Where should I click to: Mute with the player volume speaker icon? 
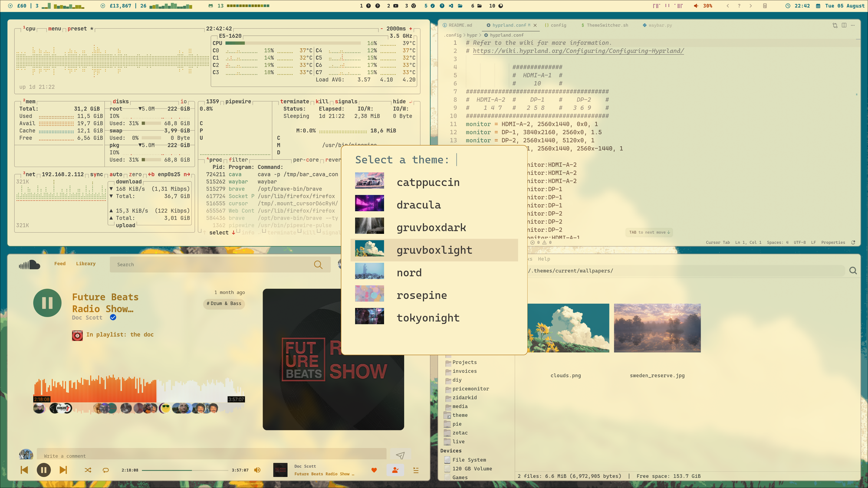[x=257, y=470]
